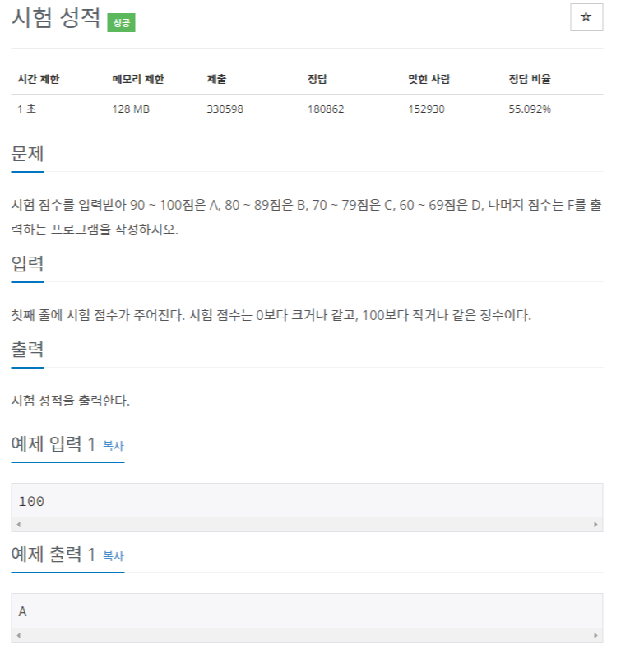Click the submission count 330598
Viewport: 644px width, 654px height.
[x=225, y=109]
